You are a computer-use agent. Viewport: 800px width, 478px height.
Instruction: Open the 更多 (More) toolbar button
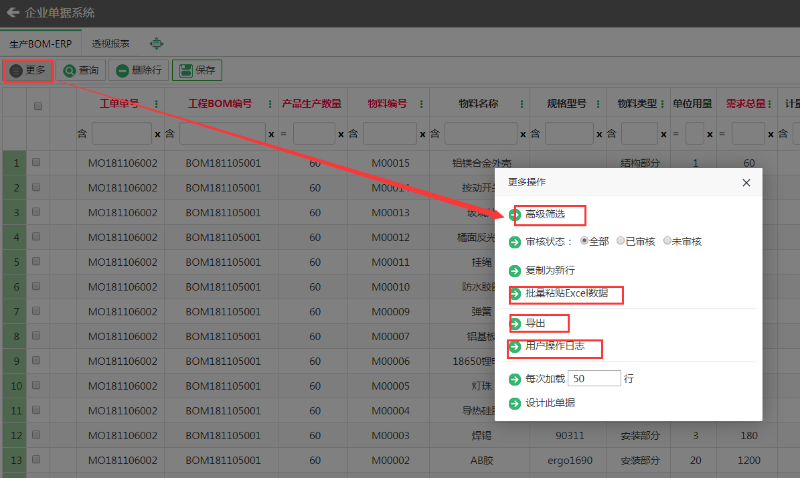pos(28,70)
